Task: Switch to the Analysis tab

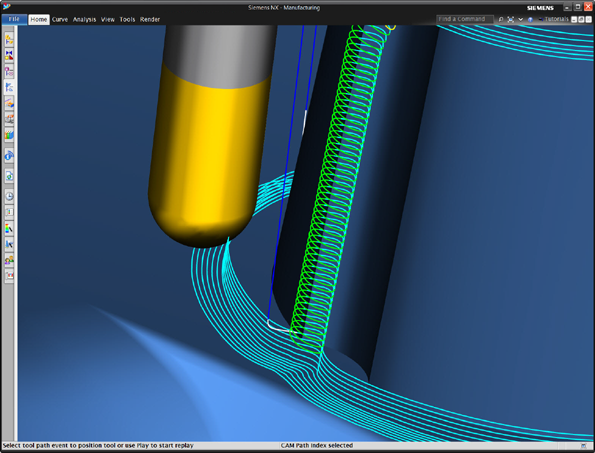Action: pyautogui.click(x=84, y=19)
